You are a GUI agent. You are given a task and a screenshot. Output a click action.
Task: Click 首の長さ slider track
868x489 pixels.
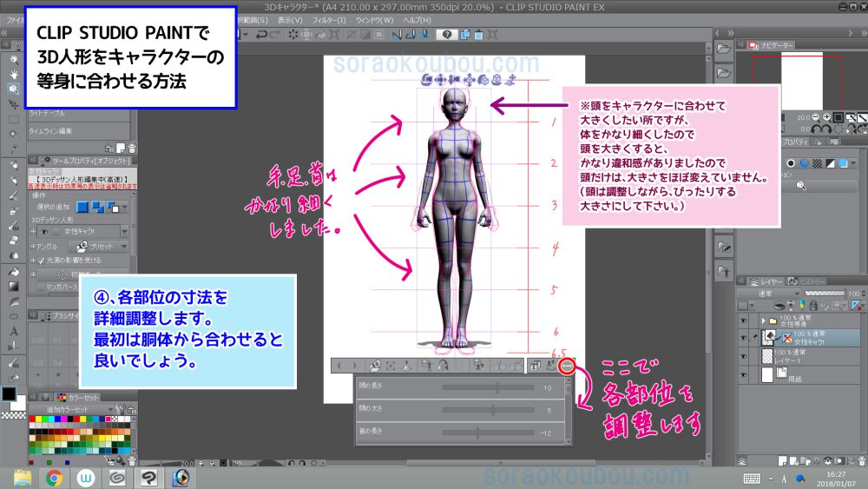pos(488,433)
